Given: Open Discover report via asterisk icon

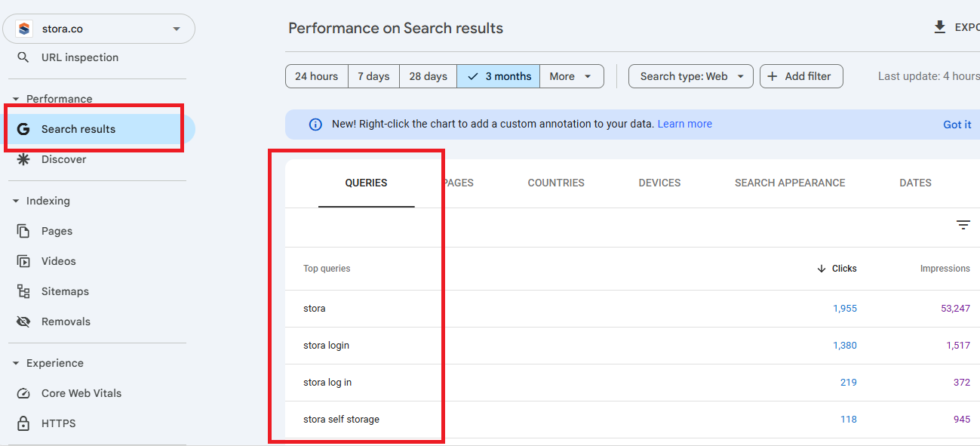Looking at the screenshot, I should [x=23, y=159].
